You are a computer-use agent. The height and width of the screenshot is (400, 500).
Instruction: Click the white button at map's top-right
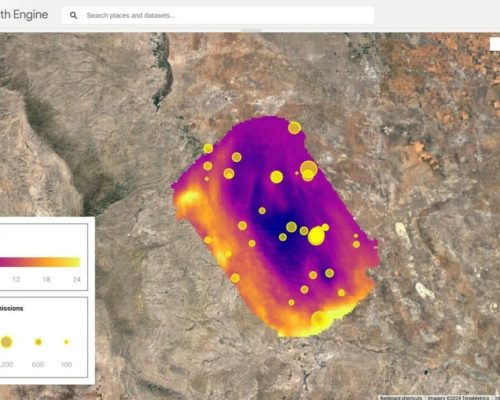pyautogui.click(x=495, y=44)
